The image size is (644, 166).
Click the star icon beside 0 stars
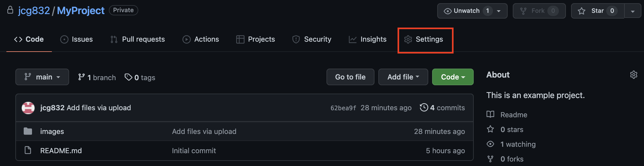tap(490, 129)
